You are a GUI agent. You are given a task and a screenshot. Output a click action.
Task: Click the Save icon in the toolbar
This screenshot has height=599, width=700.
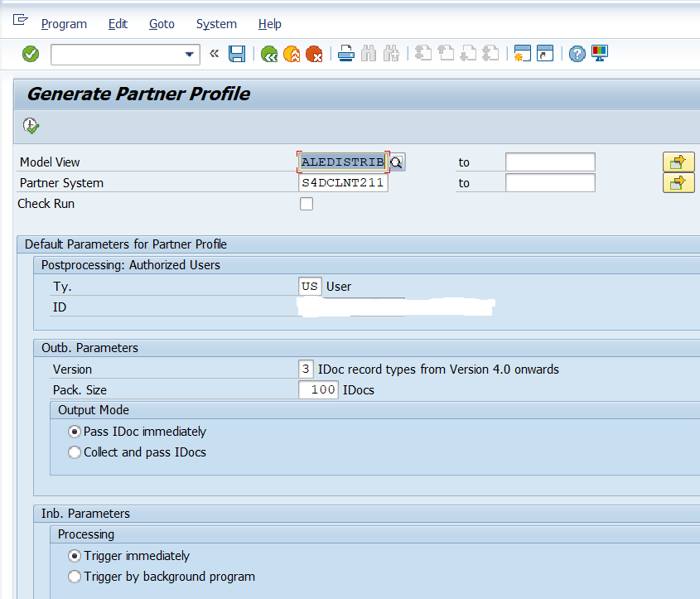(237, 53)
